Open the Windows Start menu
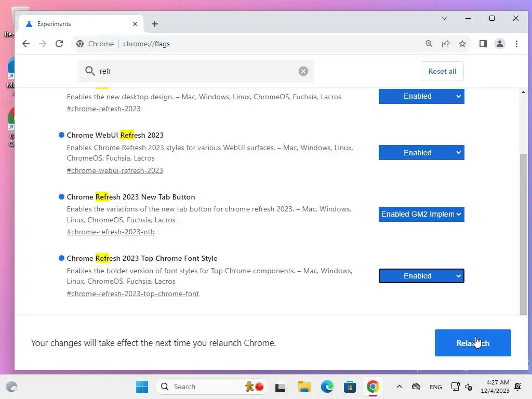 (142, 387)
